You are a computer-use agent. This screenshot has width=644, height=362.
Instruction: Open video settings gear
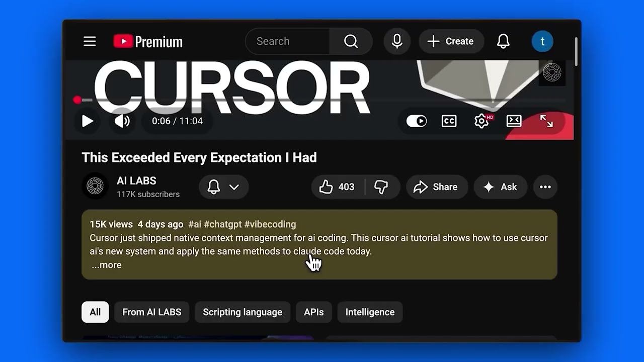[482, 121]
